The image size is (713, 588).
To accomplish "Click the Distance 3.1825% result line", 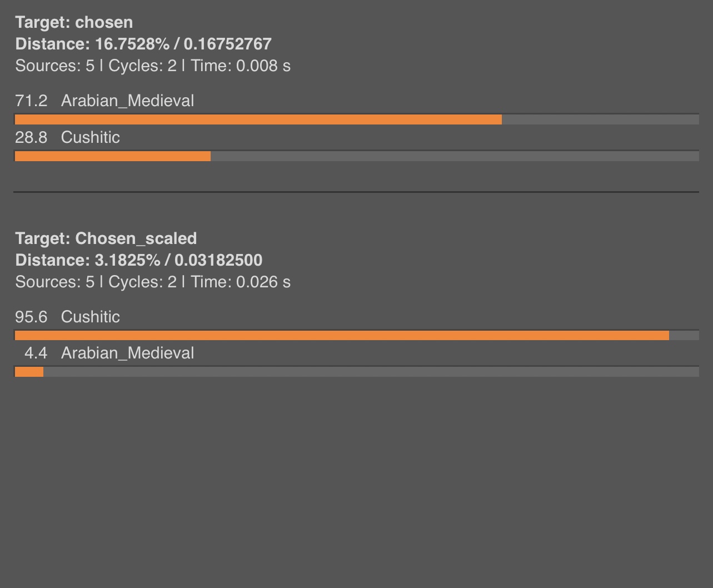I will [139, 260].
